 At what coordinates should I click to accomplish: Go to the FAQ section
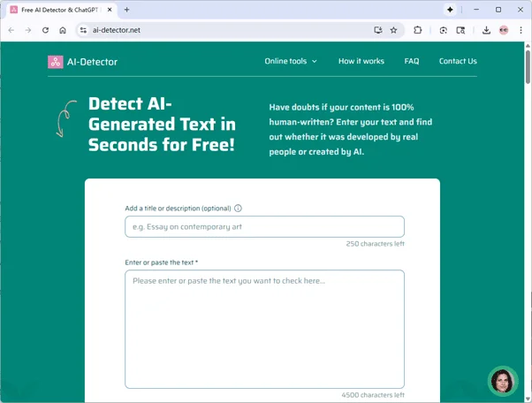412,61
